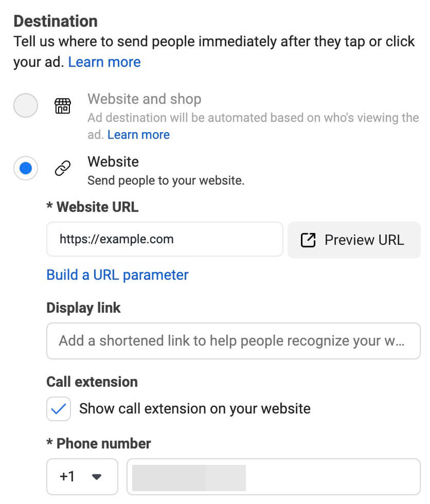Click the Website option title text
This screenshot has height=504, width=430.
tap(113, 162)
